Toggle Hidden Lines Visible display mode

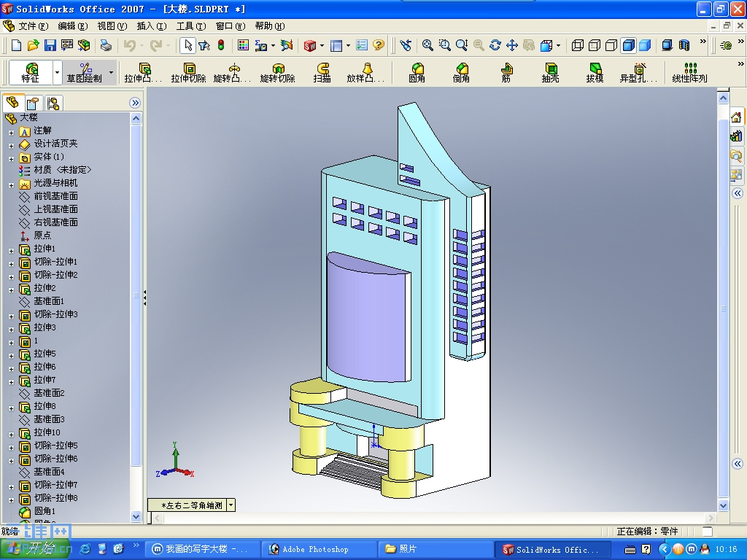[x=594, y=45]
